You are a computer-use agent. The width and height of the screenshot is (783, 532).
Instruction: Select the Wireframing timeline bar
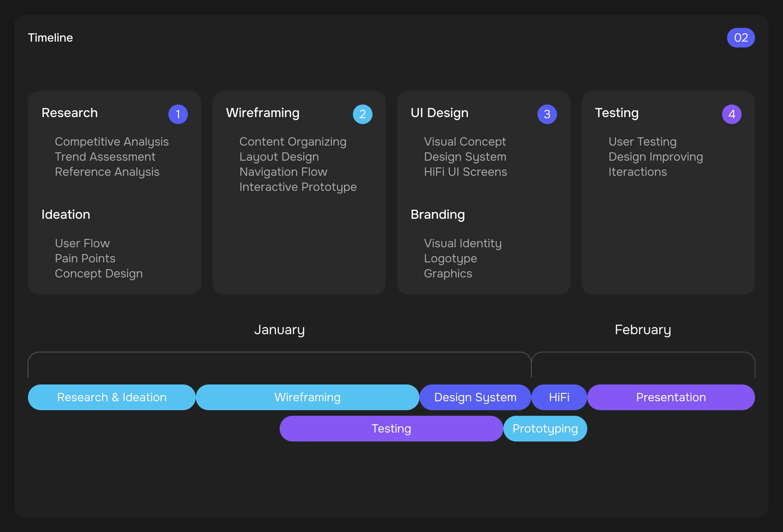(x=307, y=397)
